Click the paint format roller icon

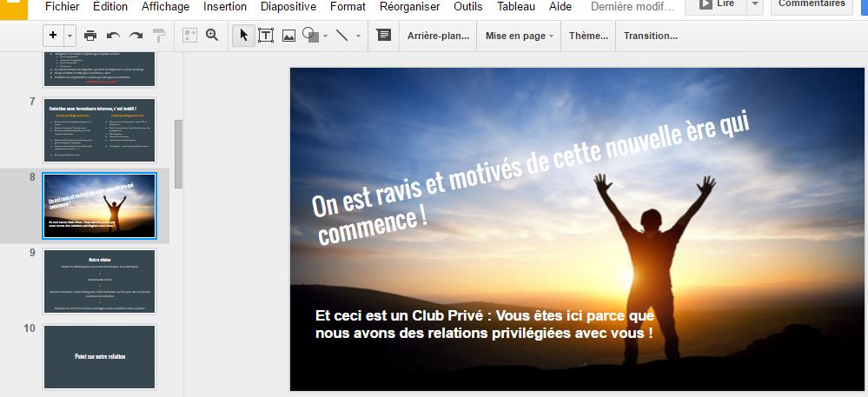(159, 36)
